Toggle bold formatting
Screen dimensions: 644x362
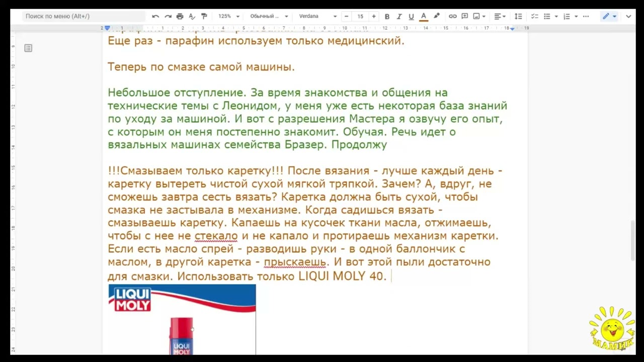(x=387, y=16)
